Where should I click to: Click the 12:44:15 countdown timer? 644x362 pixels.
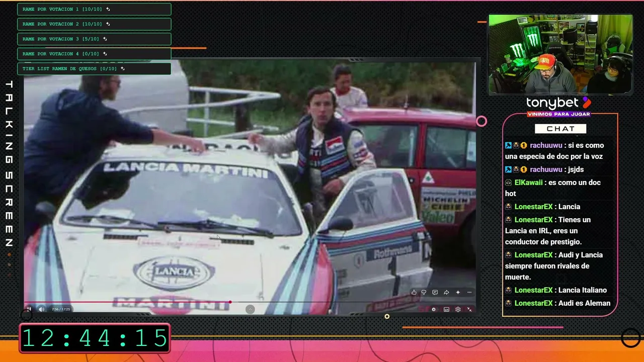point(95,338)
